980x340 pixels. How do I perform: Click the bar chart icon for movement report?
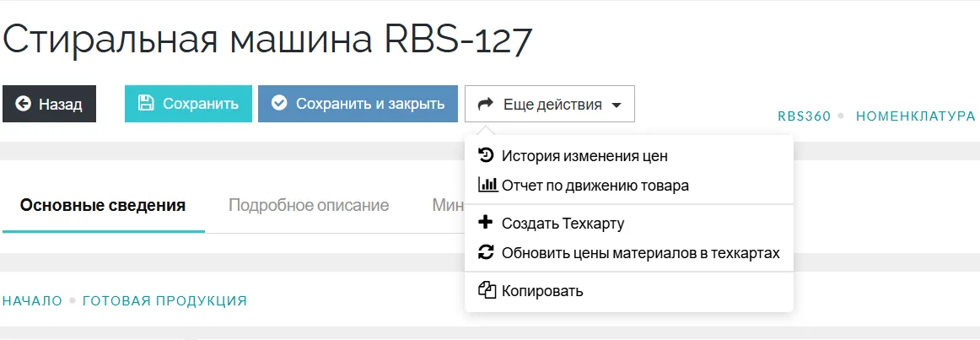tap(487, 185)
